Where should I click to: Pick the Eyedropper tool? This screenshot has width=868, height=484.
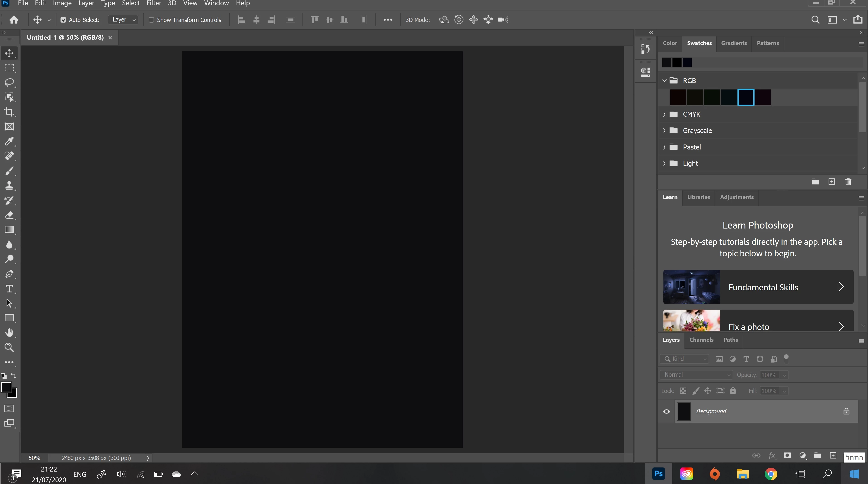point(9,141)
